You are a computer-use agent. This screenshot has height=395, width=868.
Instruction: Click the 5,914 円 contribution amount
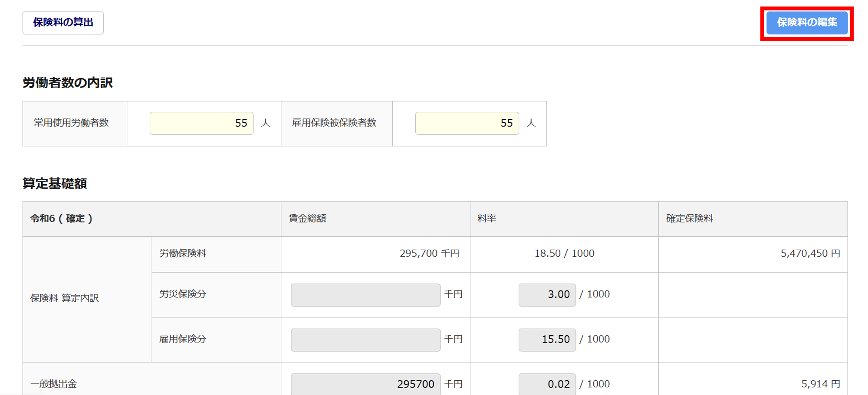pos(821,384)
